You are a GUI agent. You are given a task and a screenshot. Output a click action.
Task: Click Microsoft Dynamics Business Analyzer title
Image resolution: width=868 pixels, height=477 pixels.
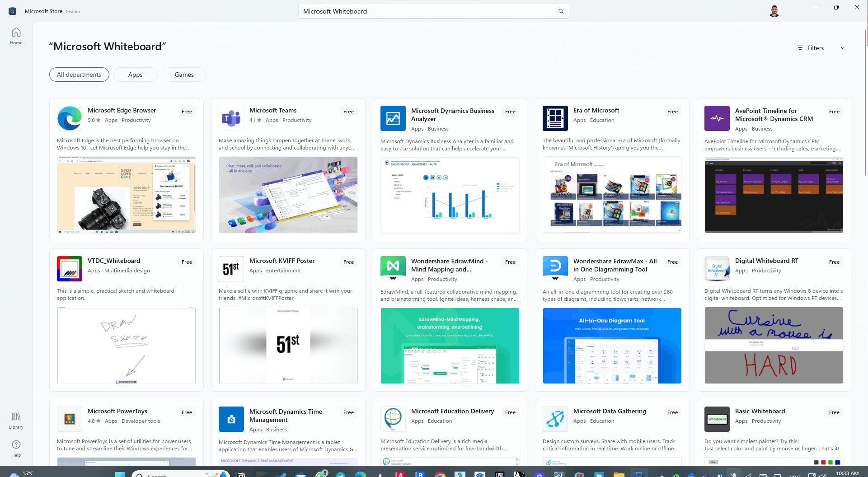(x=453, y=115)
